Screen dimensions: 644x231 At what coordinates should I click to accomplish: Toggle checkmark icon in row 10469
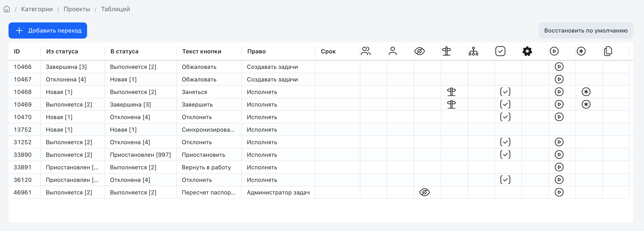tap(505, 104)
